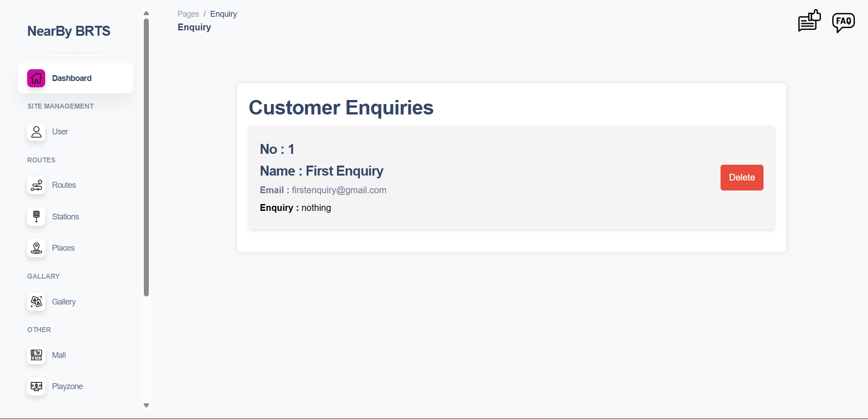The width and height of the screenshot is (868, 419).
Task: Open the FAQ speech bubble icon
Action: [x=843, y=22]
